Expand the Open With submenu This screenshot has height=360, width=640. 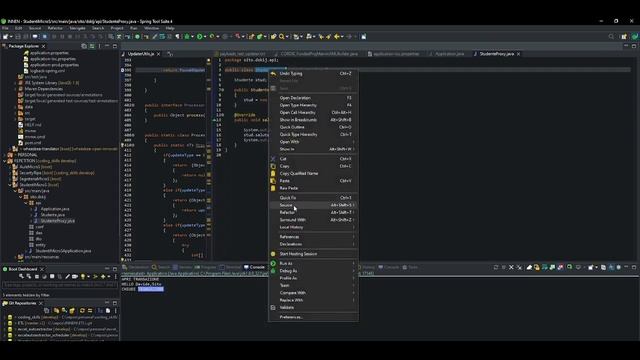[x=313, y=142]
